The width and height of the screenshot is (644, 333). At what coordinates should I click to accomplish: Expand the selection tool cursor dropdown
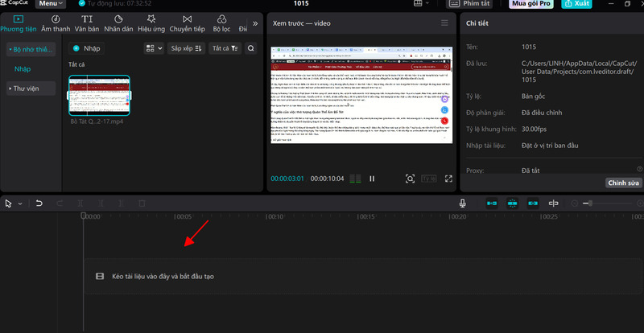coord(20,203)
